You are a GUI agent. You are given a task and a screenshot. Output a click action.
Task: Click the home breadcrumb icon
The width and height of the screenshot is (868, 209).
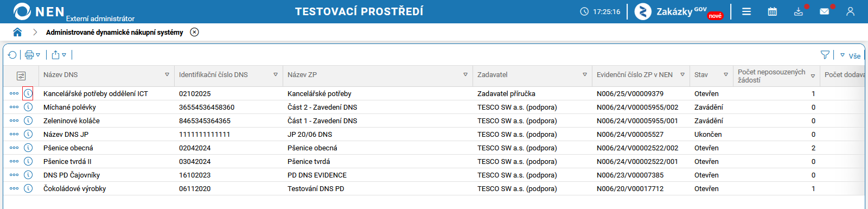[17, 32]
